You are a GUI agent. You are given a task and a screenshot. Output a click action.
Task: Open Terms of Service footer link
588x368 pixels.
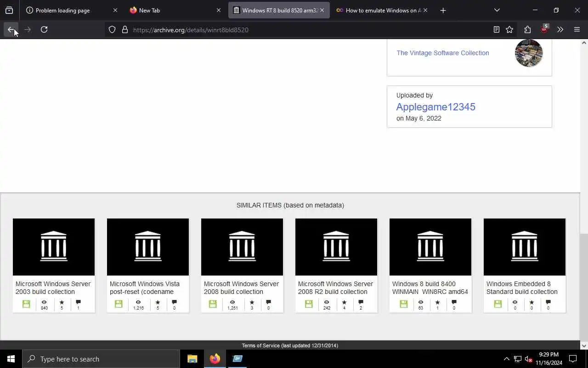[x=261, y=345]
